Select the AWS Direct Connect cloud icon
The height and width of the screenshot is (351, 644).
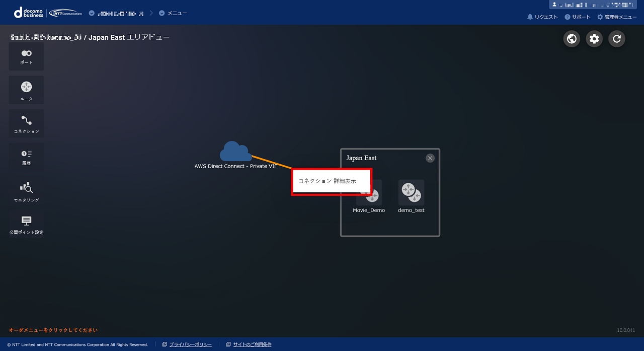click(x=235, y=152)
